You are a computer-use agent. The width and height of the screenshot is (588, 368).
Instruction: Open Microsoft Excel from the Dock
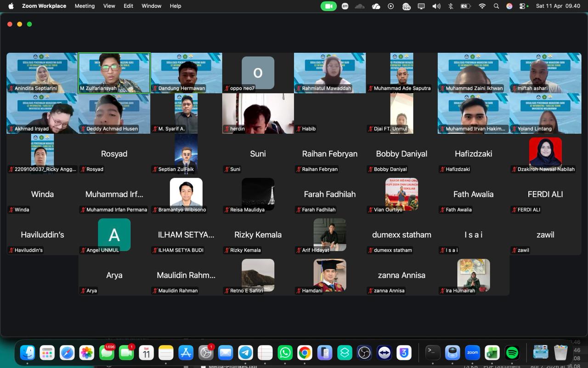coord(492,353)
